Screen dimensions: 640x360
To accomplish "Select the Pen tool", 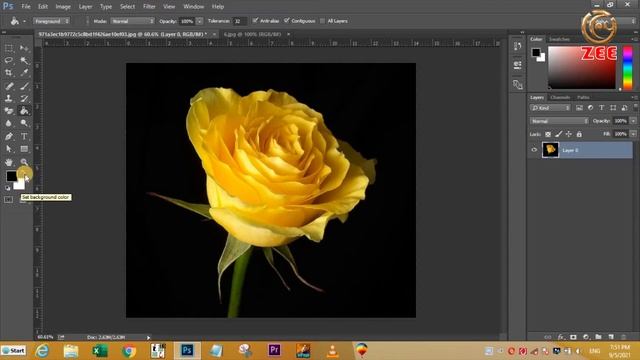I will click(9, 136).
